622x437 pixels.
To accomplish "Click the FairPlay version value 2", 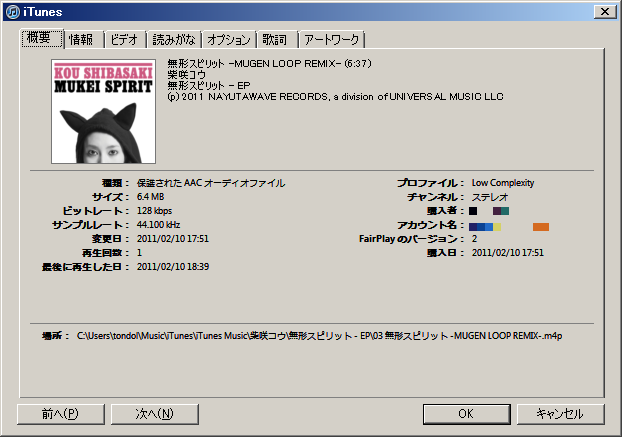I will click(x=474, y=239).
